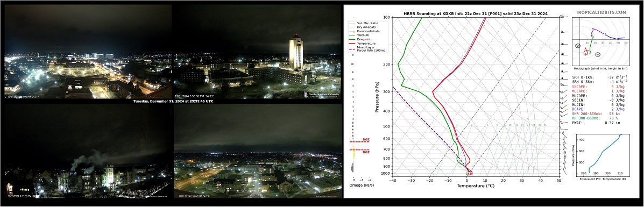Click the 'DCAPE' value row
The width and height of the screenshot is (644, 207).
click(x=598, y=109)
